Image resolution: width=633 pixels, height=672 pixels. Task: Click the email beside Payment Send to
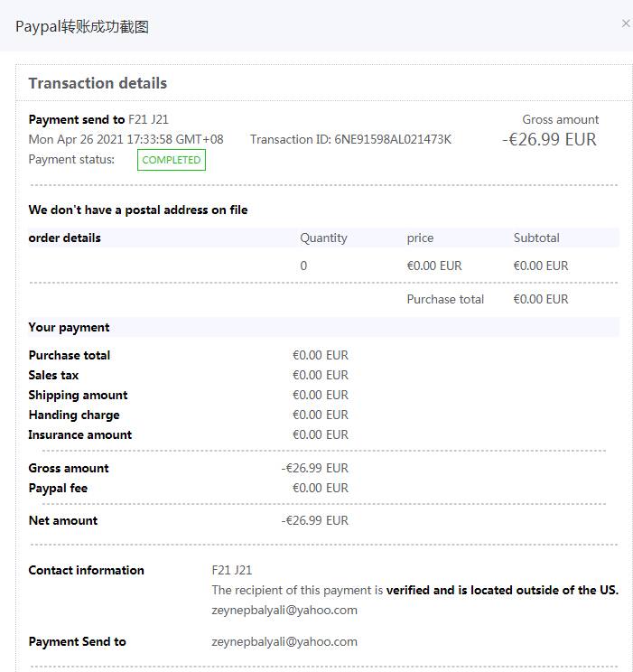[284, 641]
